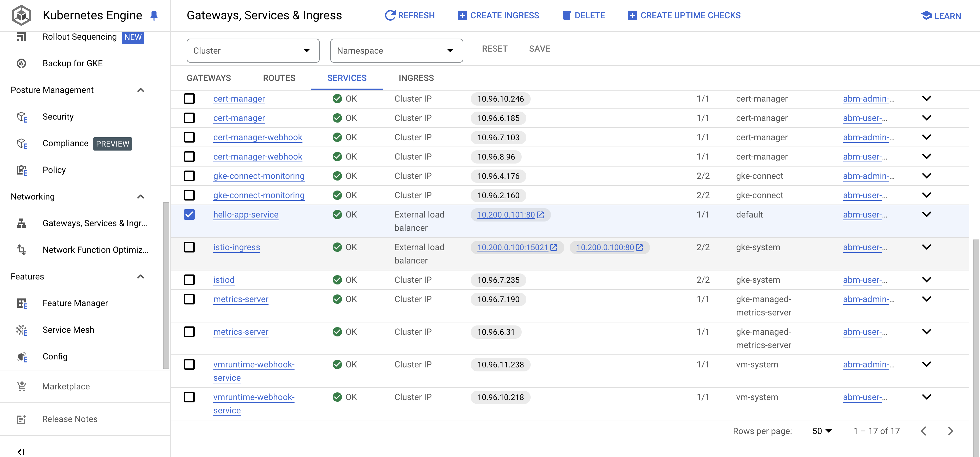Viewport: 980px width, 457px height.
Task: Open Service Mesh menu item
Action: click(x=68, y=330)
